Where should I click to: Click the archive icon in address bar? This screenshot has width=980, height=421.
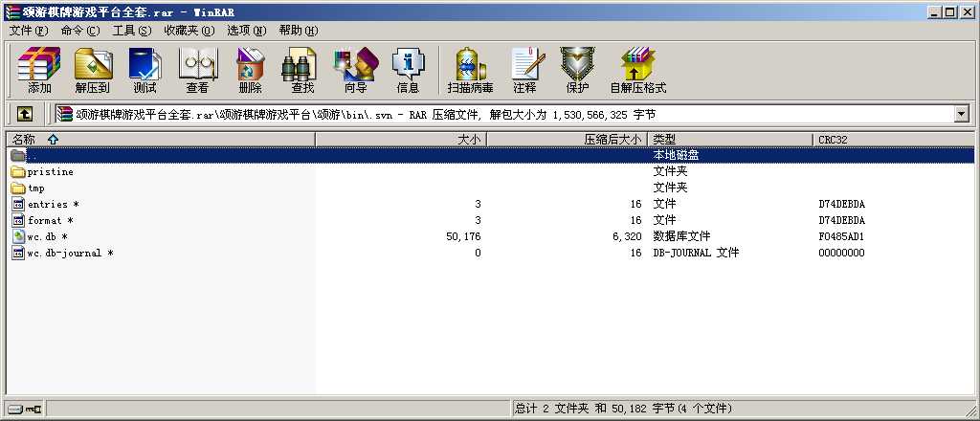pos(64,114)
